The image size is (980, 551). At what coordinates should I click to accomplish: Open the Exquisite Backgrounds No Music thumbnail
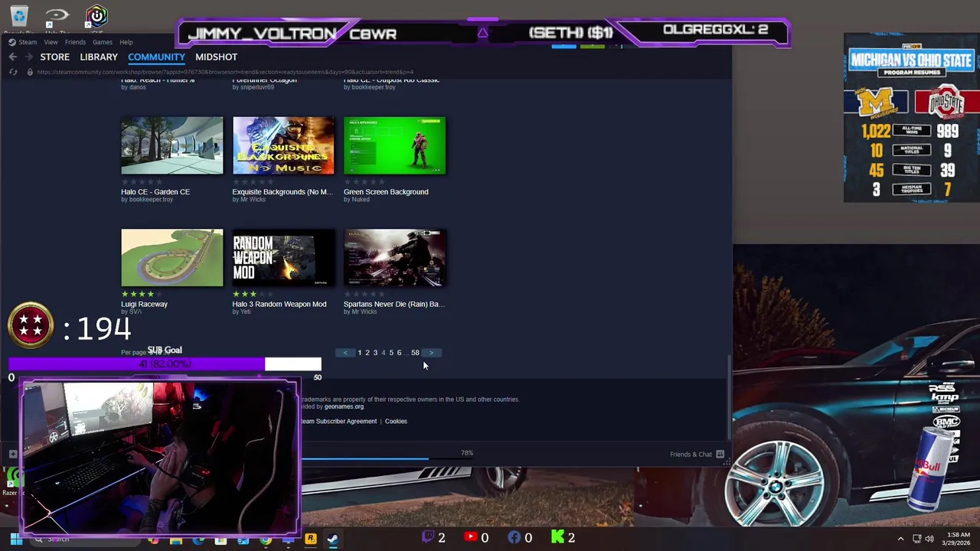283,145
